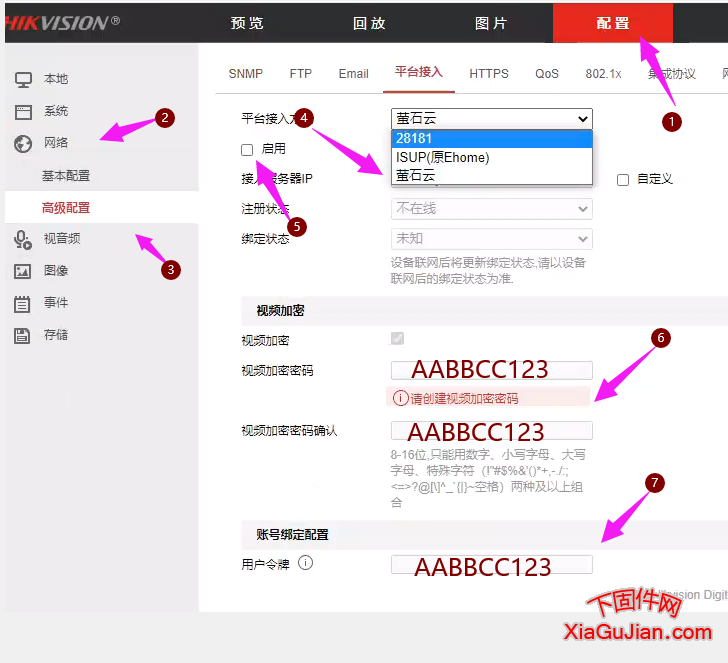Open 视音频 in the sidebar

click(62, 239)
